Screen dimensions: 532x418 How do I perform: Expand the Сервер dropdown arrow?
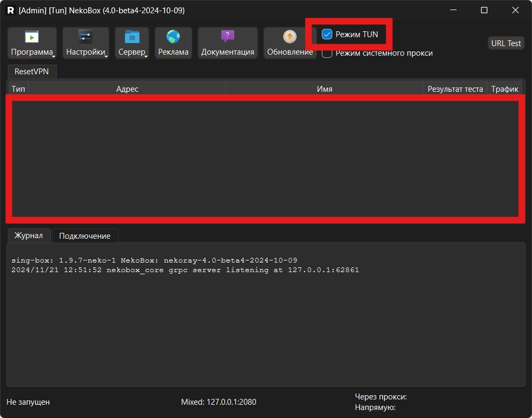click(x=146, y=55)
